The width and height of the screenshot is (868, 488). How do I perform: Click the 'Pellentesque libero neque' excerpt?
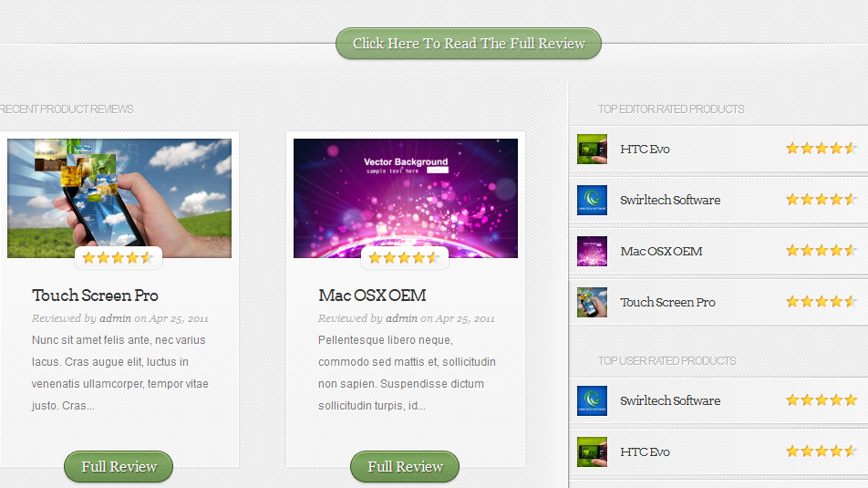point(407,373)
